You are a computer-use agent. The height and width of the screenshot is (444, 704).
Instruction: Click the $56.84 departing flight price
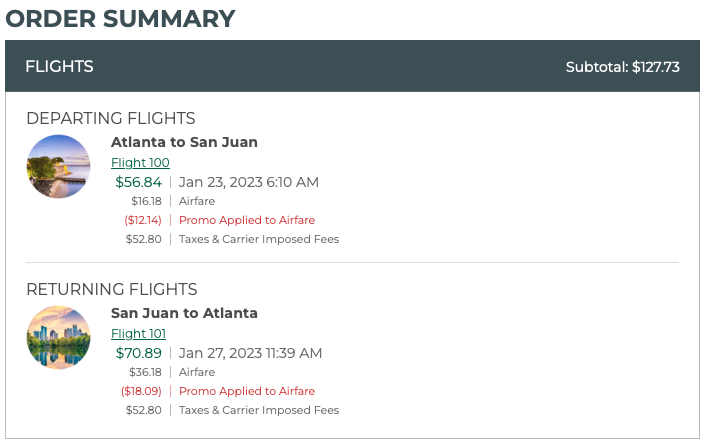tap(138, 182)
